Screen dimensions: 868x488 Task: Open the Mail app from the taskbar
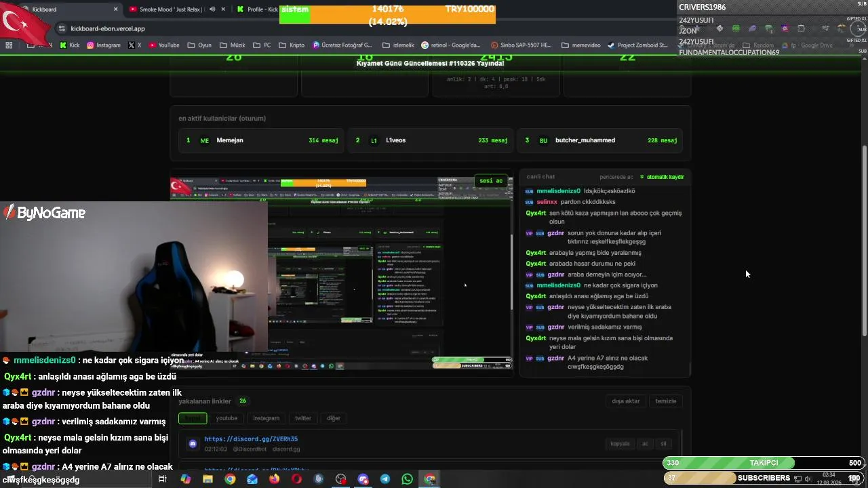coord(252,479)
